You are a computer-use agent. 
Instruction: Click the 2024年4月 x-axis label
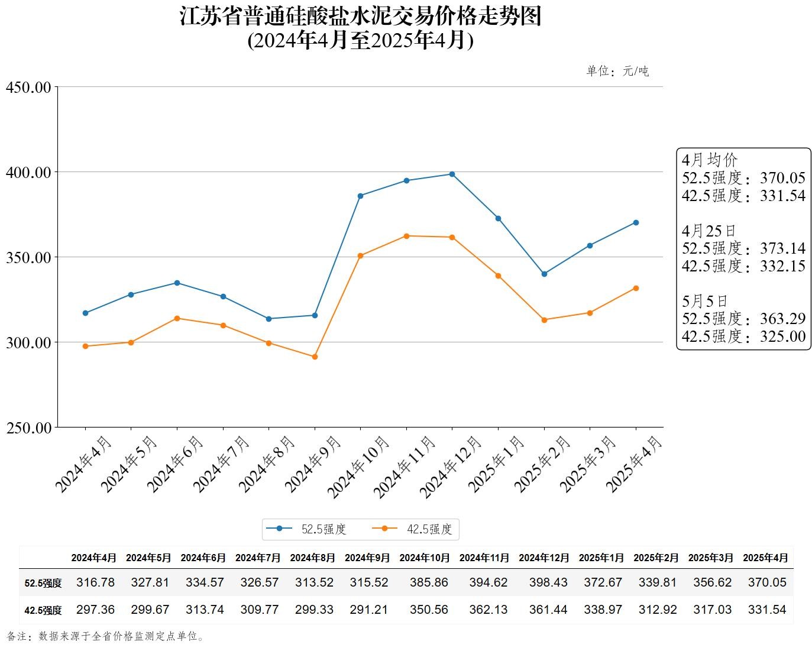tap(83, 464)
